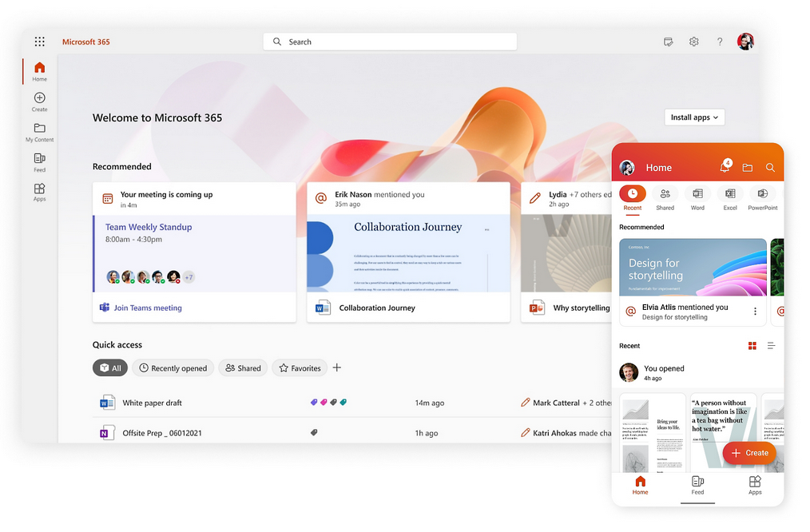Add a new quick access filter
Viewport: 810px width, 532px height.
pyautogui.click(x=337, y=367)
